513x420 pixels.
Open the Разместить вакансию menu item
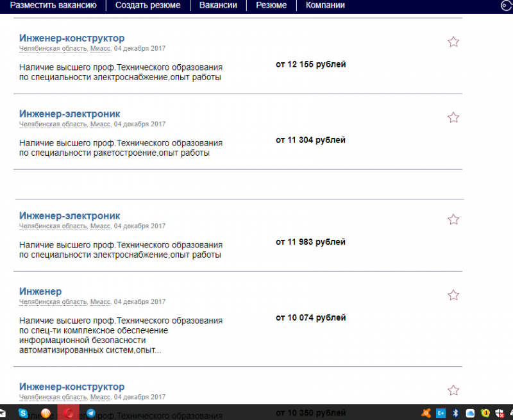coord(53,5)
